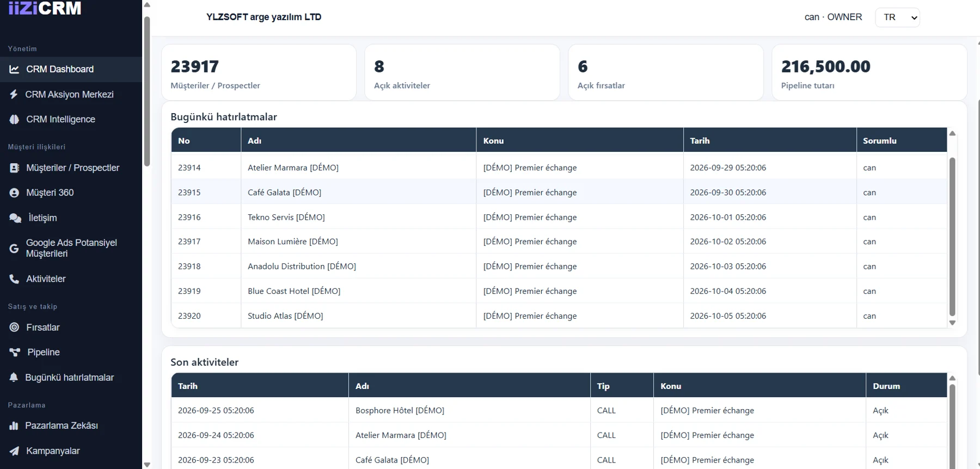Image resolution: width=980 pixels, height=469 pixels.
Task: Click the address book icon for Müşteriler / Prospectler
Action: (15, 168)
